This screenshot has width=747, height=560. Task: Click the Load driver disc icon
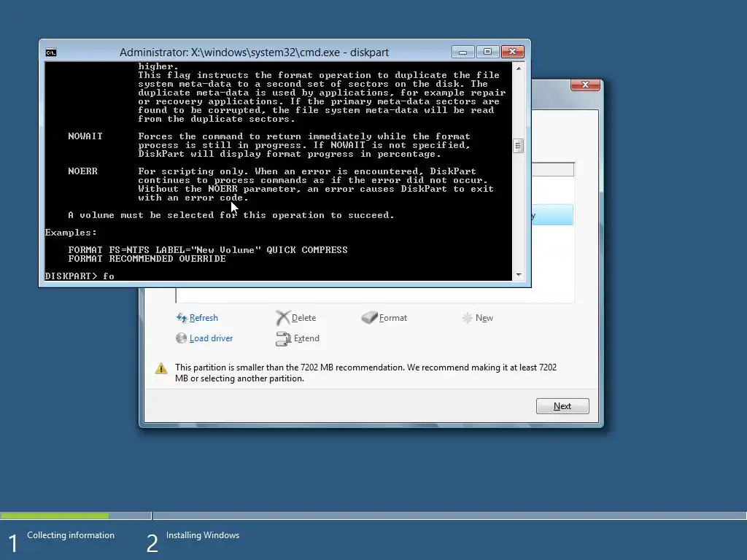click(x=181, y=338)
